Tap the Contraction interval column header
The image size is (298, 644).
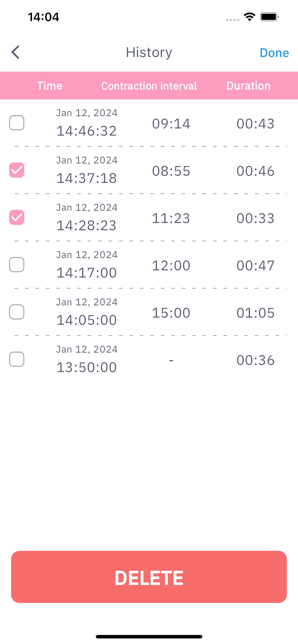[x=149, y=86]
